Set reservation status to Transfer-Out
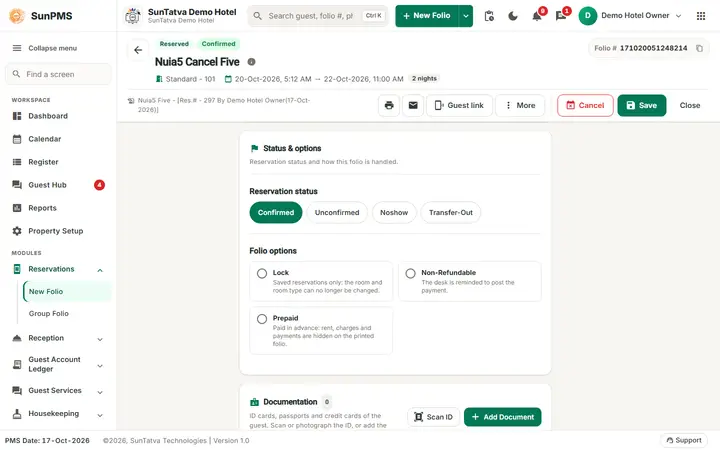This screenshot has width=720, height=450. (x=450, y=213)
